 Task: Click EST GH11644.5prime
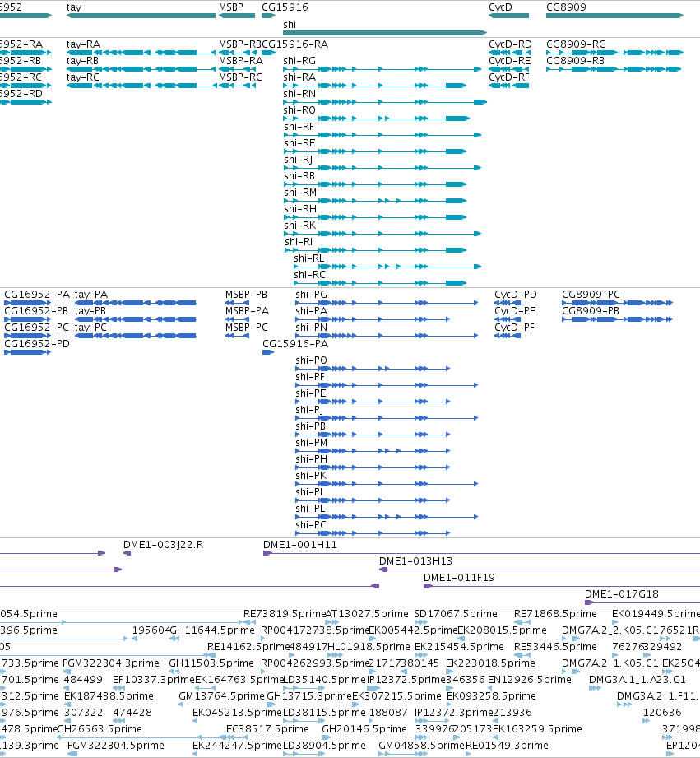(212, 630)
